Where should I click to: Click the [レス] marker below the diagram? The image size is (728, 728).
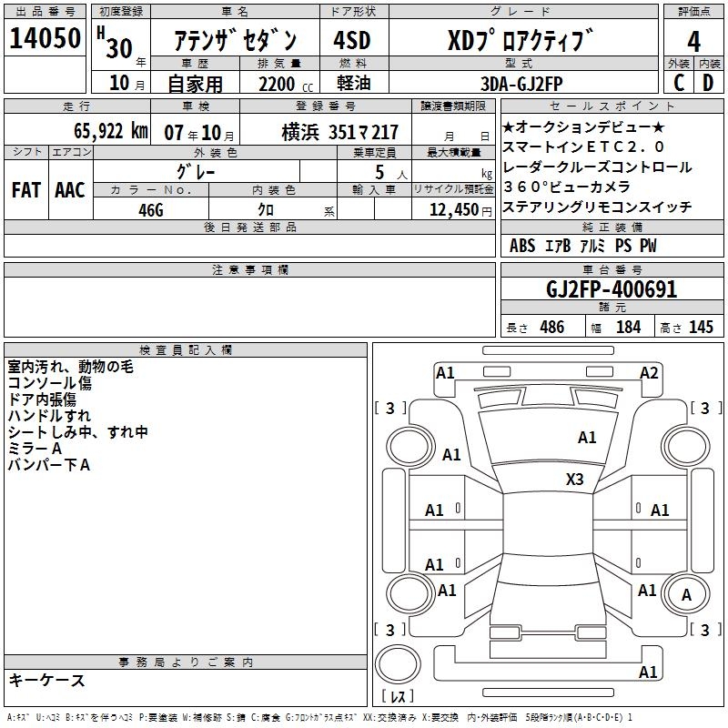tap(398, 697)
